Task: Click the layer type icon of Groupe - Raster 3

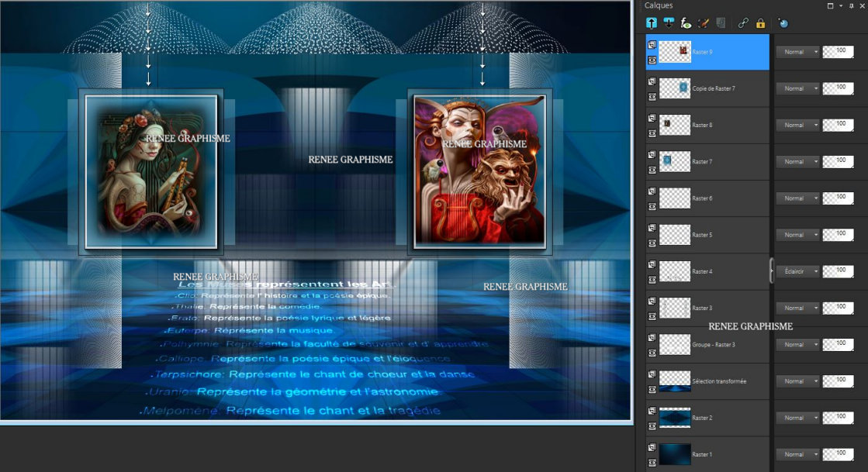Action: [652, 337]
